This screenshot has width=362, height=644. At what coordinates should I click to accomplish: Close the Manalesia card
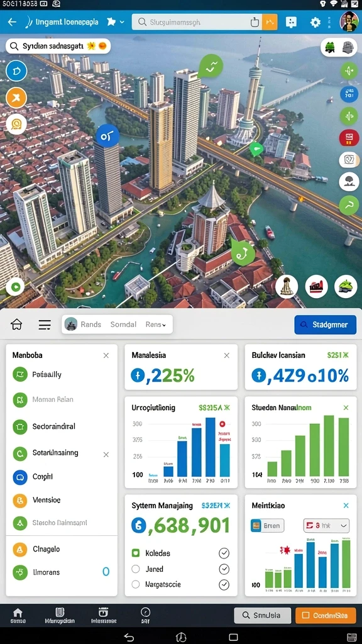pyautogui.click(x=226, y=355)
